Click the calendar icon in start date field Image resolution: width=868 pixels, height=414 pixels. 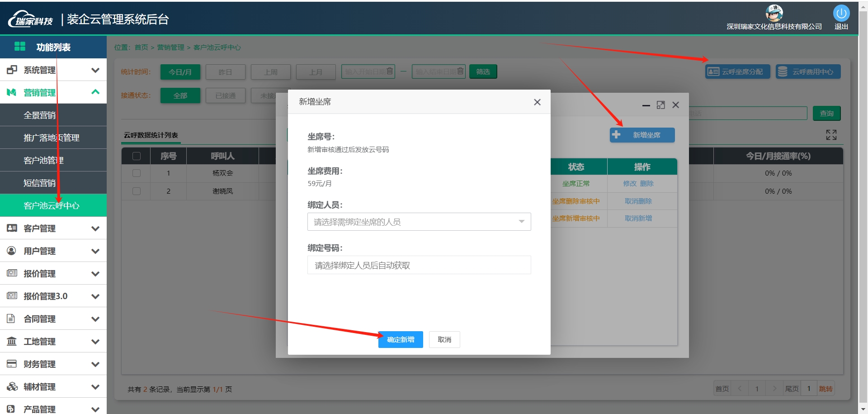pyautogui.click(x=390, y=71)
